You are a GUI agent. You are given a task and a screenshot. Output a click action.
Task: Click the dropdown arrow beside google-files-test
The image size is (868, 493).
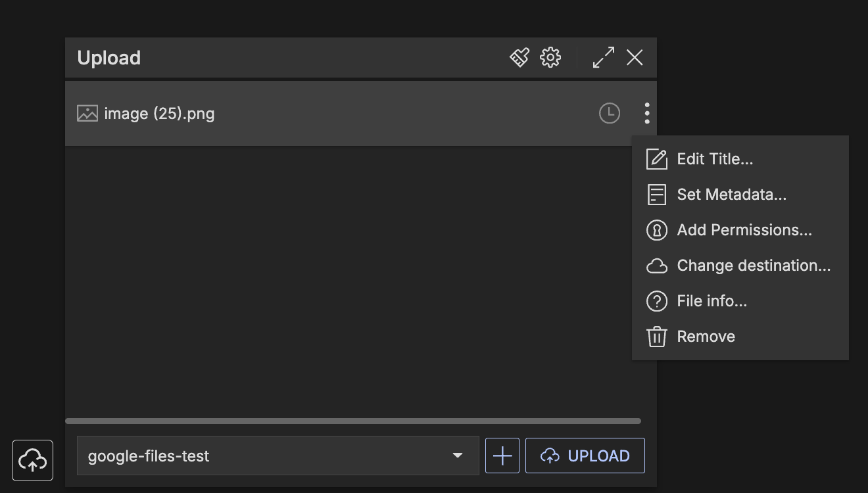pyautogui.click(x=458, y=456)
